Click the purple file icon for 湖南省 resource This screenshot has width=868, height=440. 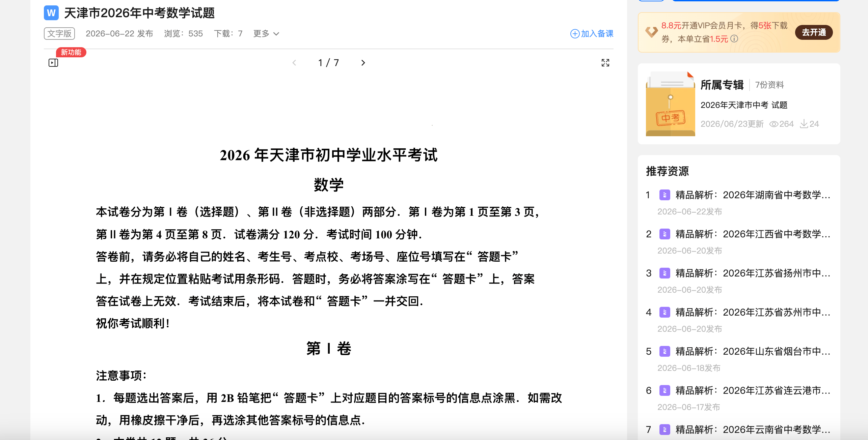click(x=664, y=195)
